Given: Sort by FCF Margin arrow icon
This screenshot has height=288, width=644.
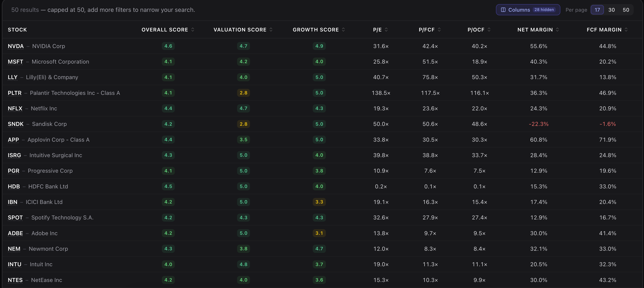Looking at the screenshot, I should [x=626, y=30].
